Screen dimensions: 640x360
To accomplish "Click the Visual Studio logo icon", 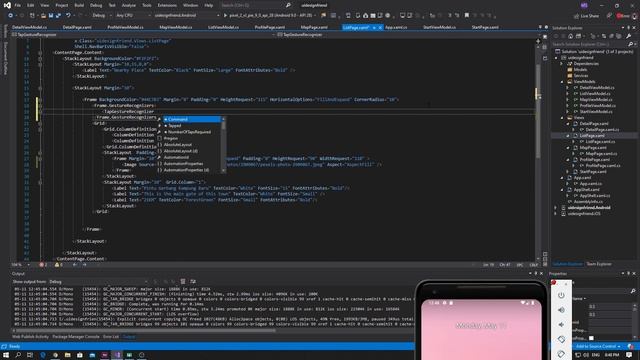I will [7, 5].
